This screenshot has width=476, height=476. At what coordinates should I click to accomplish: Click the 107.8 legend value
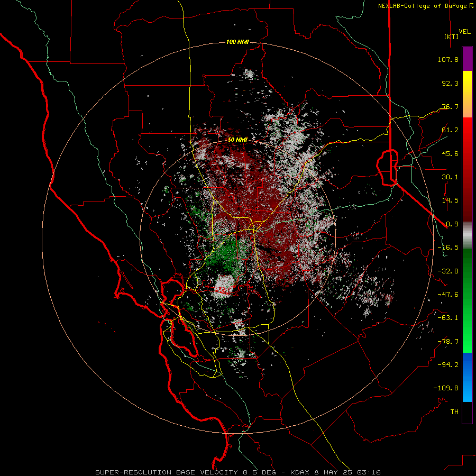tap(448, 59)
